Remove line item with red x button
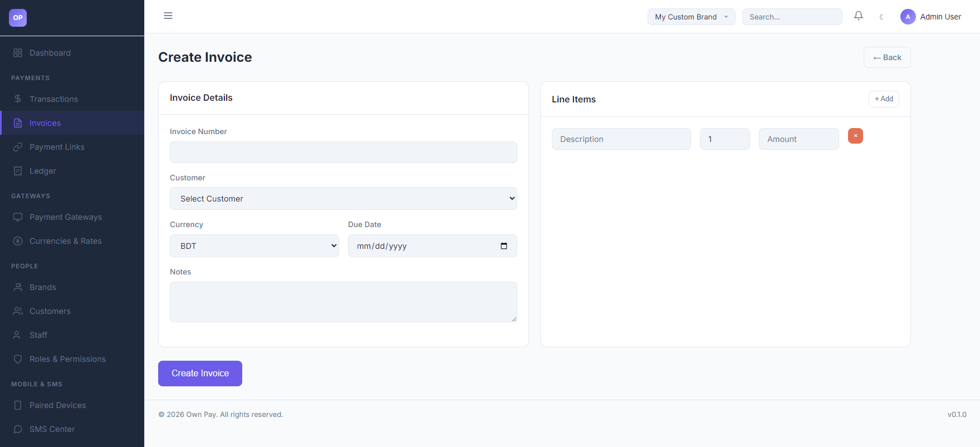Viewport: 980px width, 447px height. pyautogui.click(x=855, y=136)
